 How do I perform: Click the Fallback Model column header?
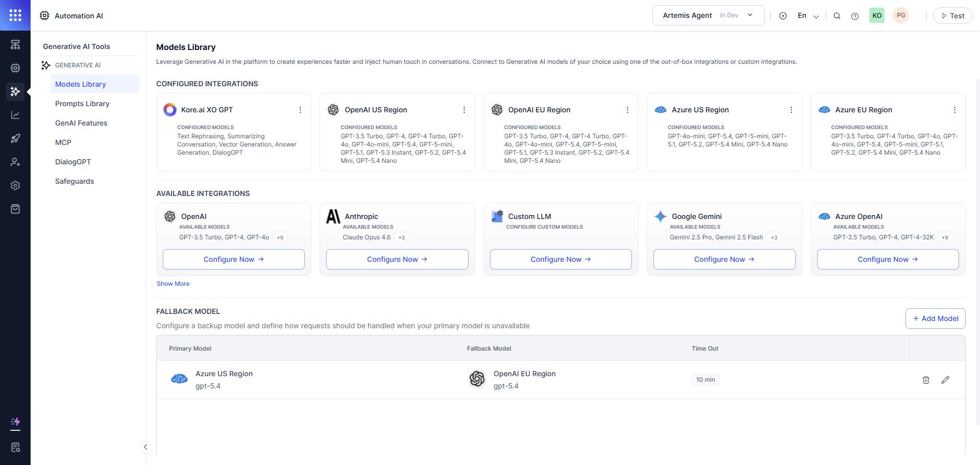[489, 349]
